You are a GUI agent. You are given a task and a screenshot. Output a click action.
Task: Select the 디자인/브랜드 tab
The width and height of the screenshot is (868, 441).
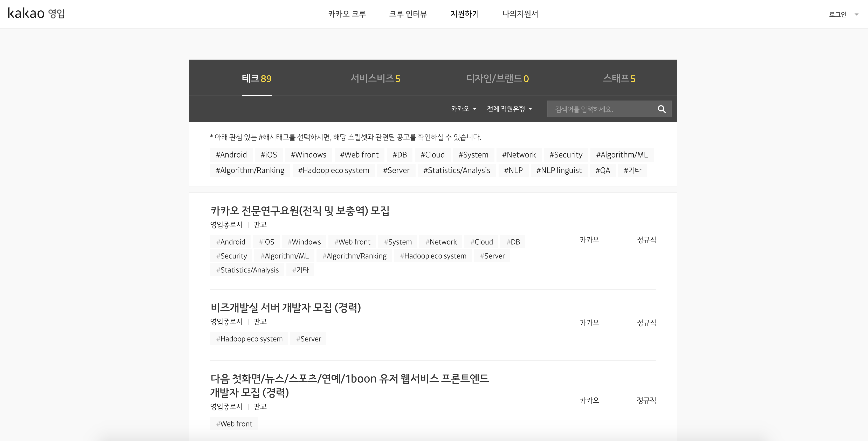(x=497, y=79)
